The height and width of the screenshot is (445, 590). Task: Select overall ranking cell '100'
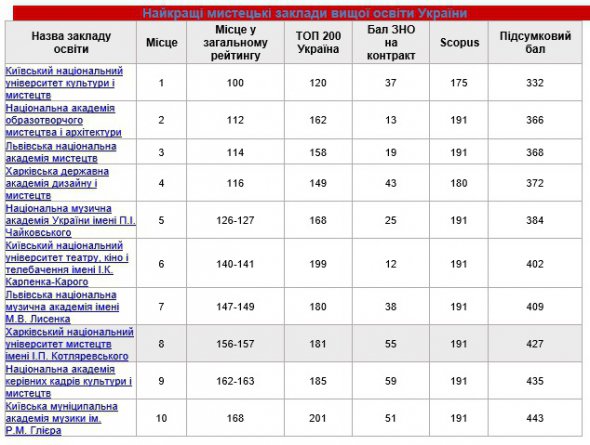235,83
